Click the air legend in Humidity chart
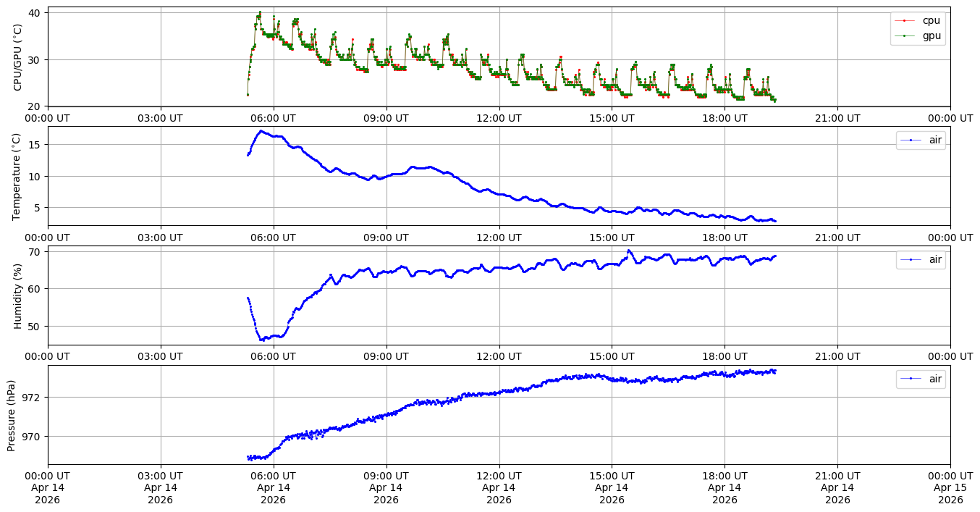Screen dimensions: 980x512 [x=921, y=260]
